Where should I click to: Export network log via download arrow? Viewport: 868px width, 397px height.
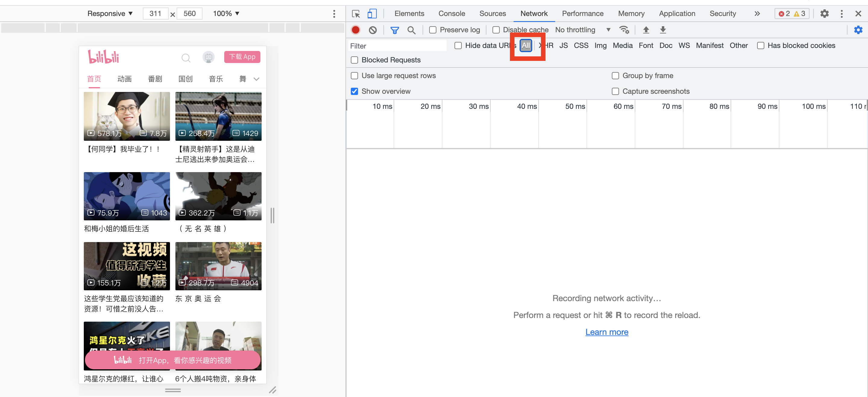pyautogui.click(x=663, y=30)
